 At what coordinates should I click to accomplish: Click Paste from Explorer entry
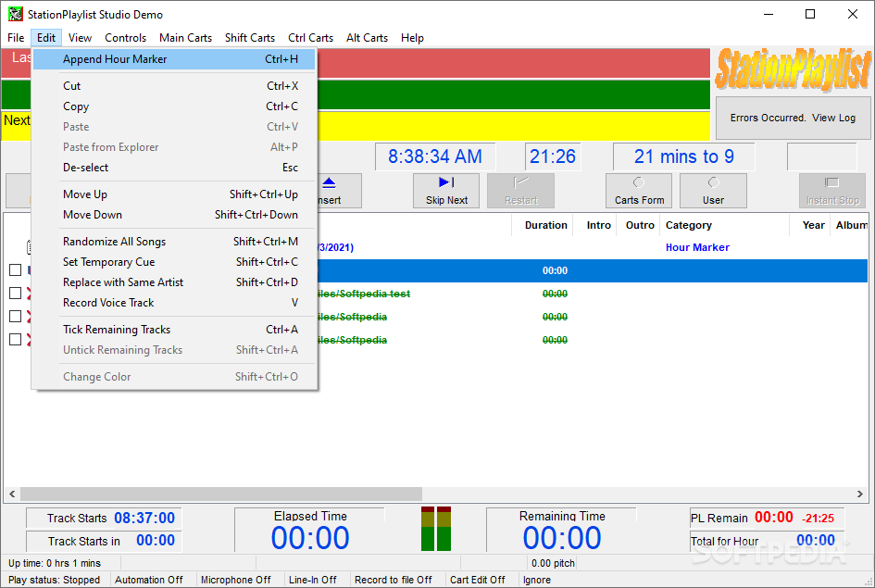click(x=174, y=147)
